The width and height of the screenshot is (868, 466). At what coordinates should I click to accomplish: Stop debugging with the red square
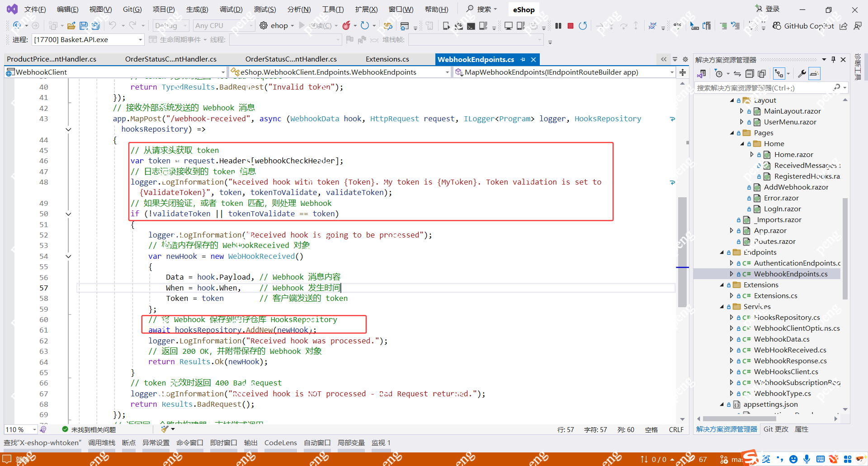click(x=571, y=26)
